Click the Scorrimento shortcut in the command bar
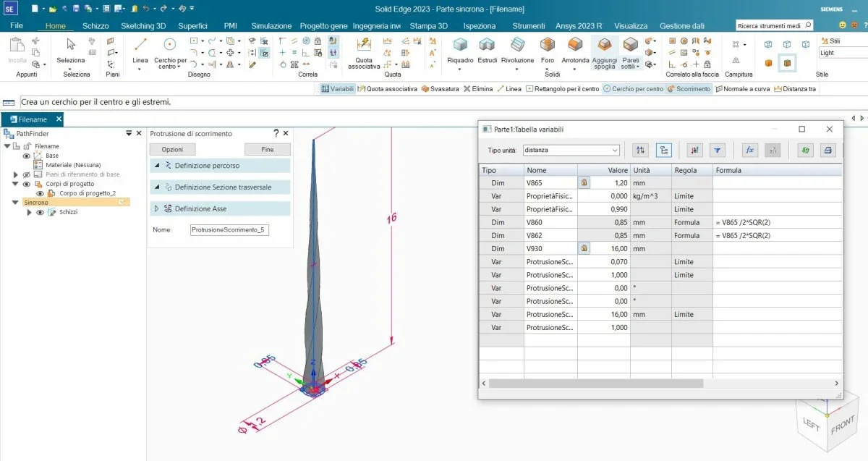This screenshot has height=461, width=868. click(689, 89)
